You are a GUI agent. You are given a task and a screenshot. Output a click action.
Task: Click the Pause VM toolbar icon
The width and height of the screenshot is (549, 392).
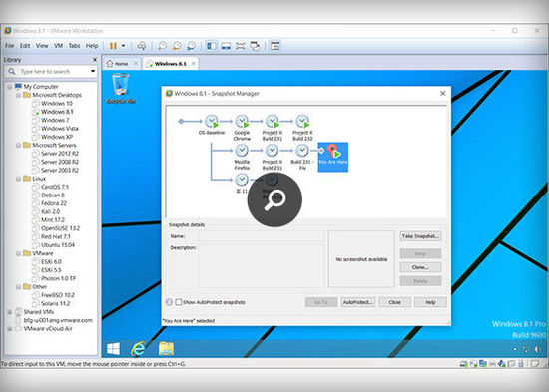pos(113,46)
